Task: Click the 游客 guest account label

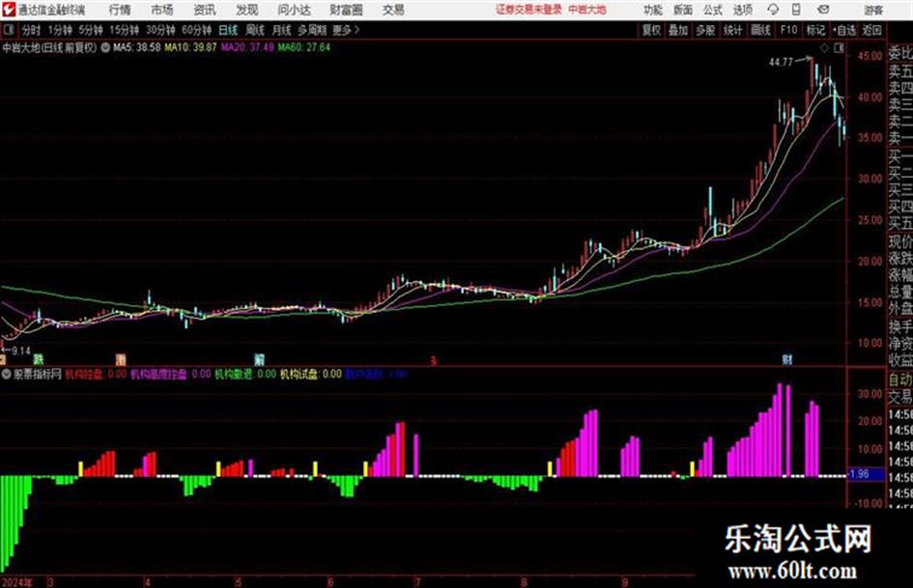Action: [x=872, y=10]
